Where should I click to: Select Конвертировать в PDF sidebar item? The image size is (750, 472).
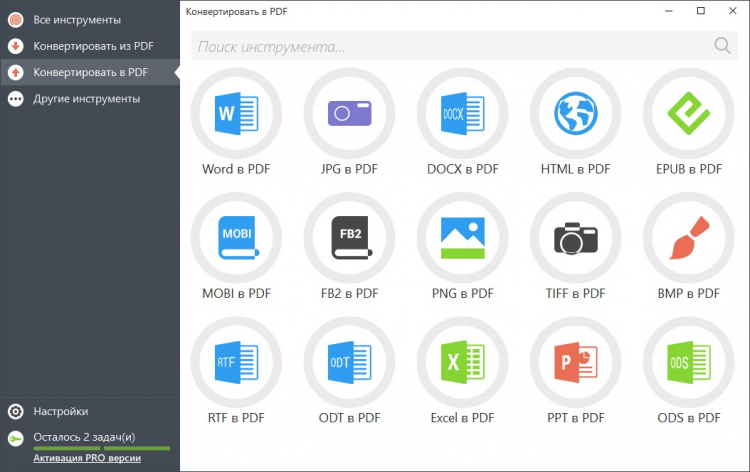click(90, 72)
